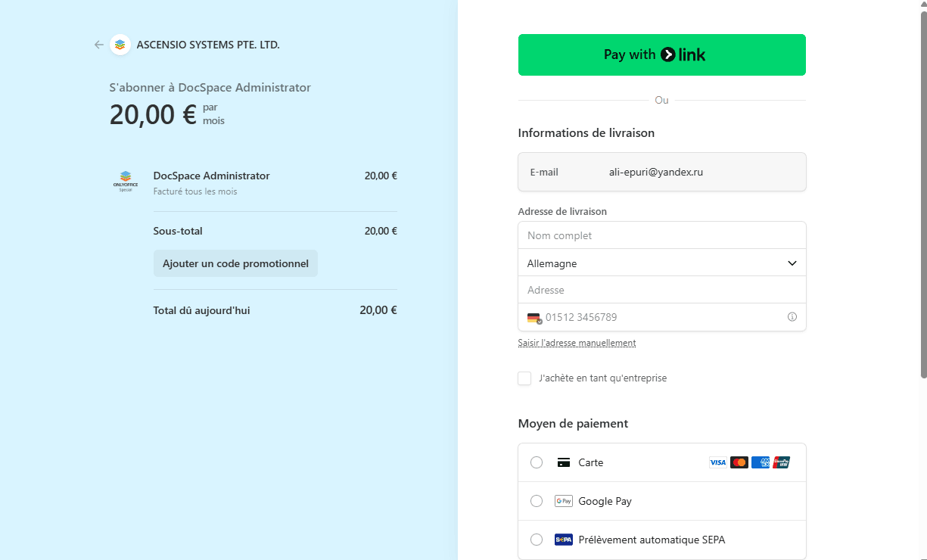Click the Nom complet input field

[x=661, y=235]
